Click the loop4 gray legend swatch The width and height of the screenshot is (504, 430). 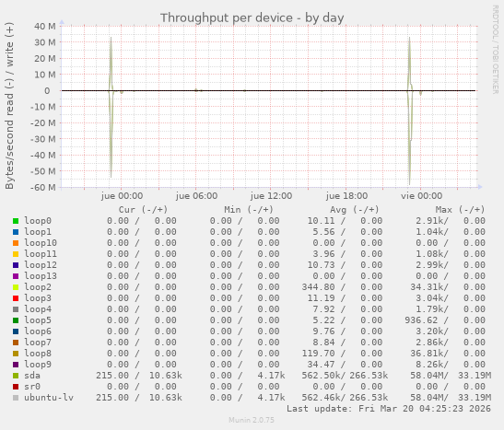pos(16,309)
